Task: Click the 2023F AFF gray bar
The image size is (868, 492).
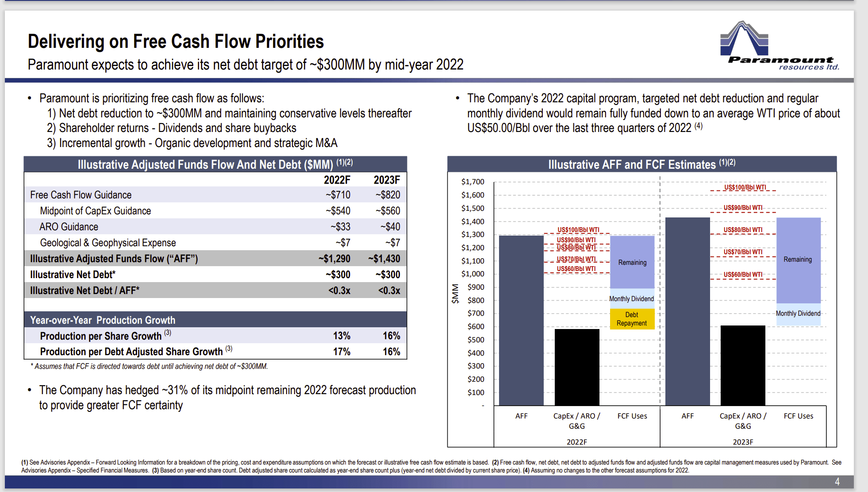Action: pyautogui.click(x=687, y=311)
